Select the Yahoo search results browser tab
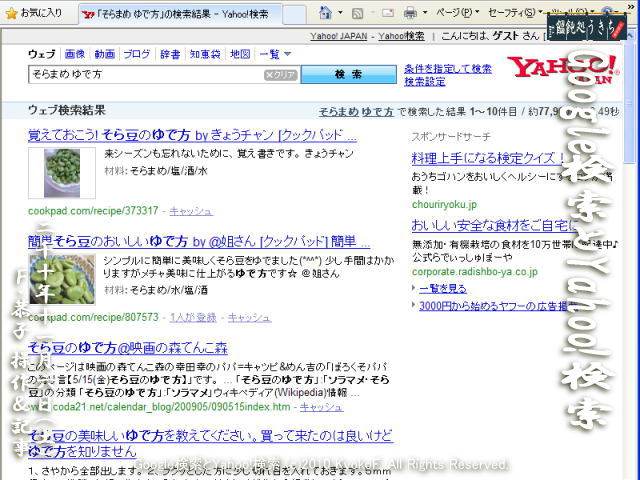The image size is (640, 480). tap(180, 14)
